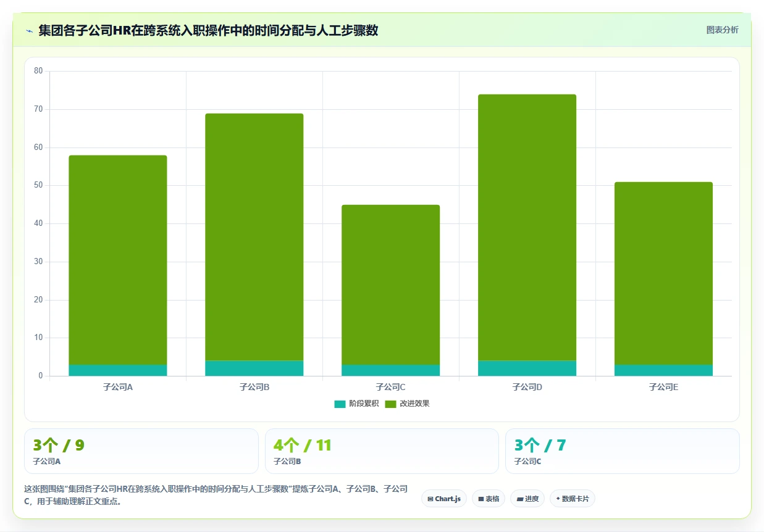
Task: Open the 图表分析 label in the header
Action: [x=722, y=30]
